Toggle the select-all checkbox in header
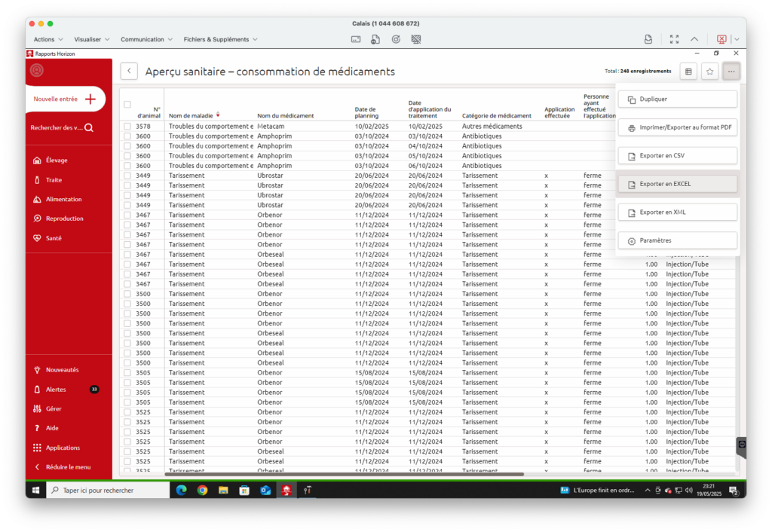The width and height of the screenshot is (772, 532). coord(127,105)
